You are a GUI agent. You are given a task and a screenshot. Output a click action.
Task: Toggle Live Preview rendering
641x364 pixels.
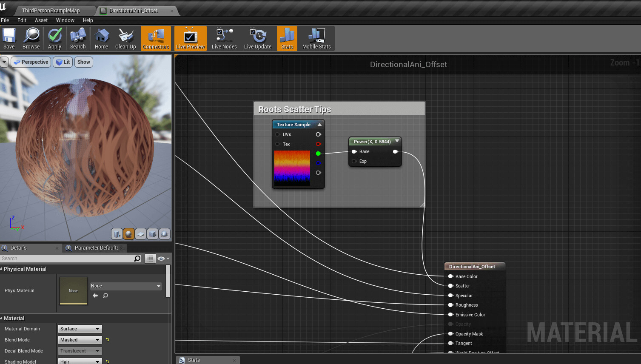190,38
